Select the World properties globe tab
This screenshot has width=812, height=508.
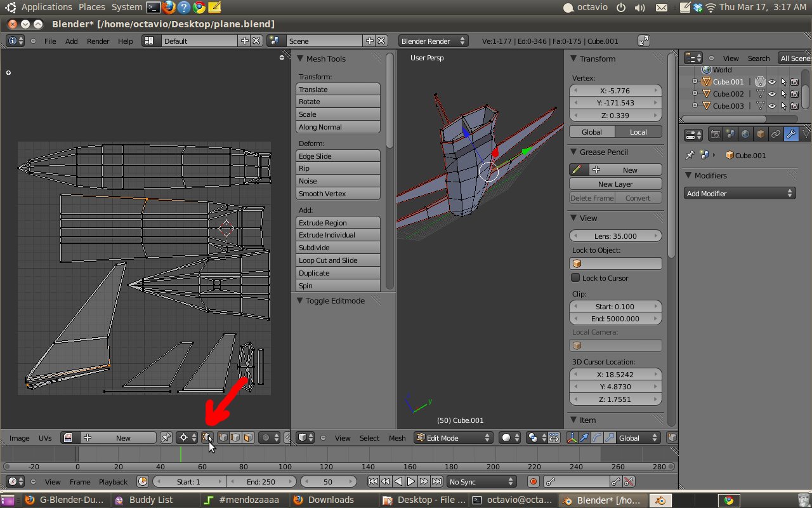tap(745, 135)
